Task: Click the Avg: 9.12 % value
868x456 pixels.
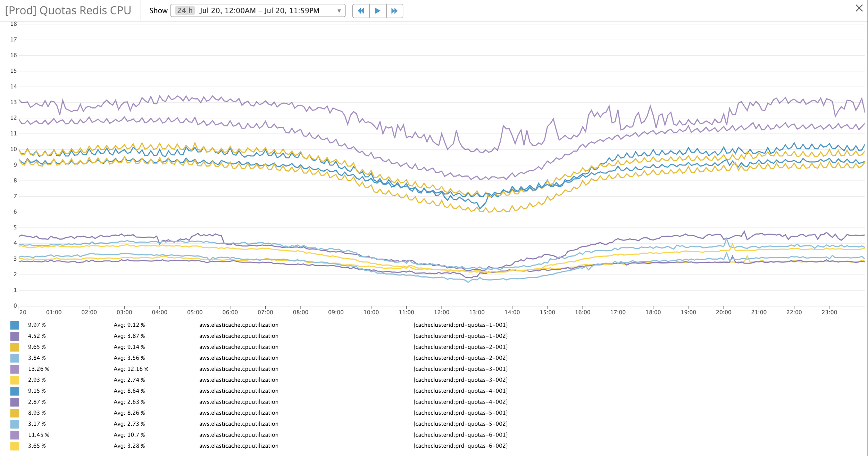Action: 129,325
